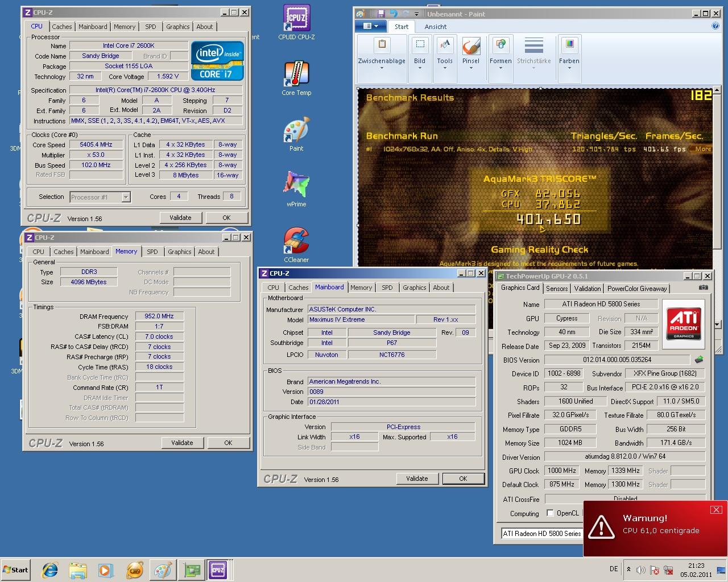Switch to Sensors tab in GPU-Z
The image size is (728, 582).
(557, 288)
